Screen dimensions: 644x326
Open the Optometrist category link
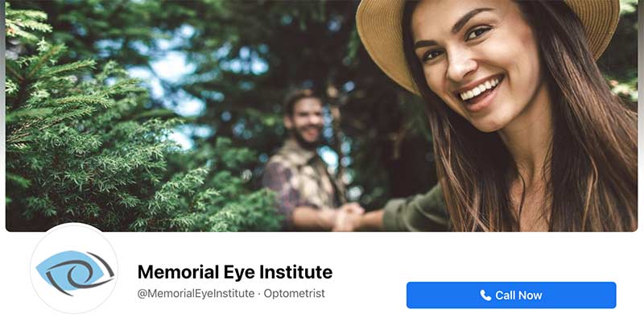[x=294, y=294]
